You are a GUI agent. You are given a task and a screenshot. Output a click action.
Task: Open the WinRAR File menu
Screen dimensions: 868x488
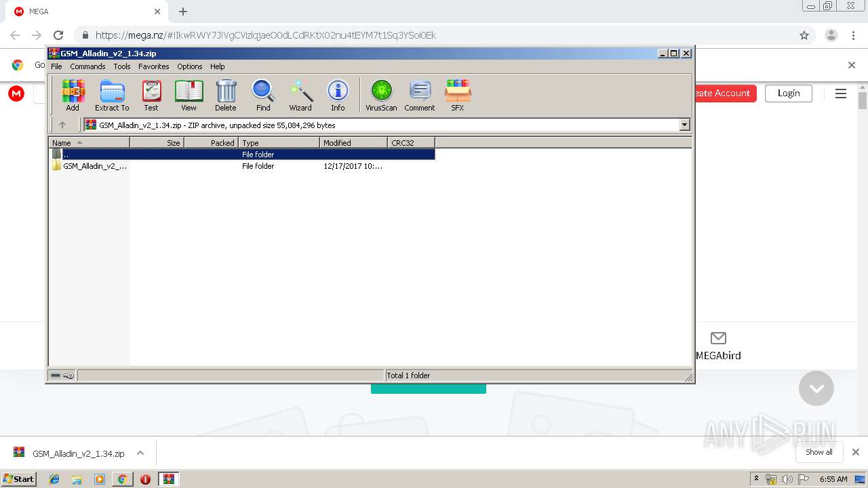(56, 66)
